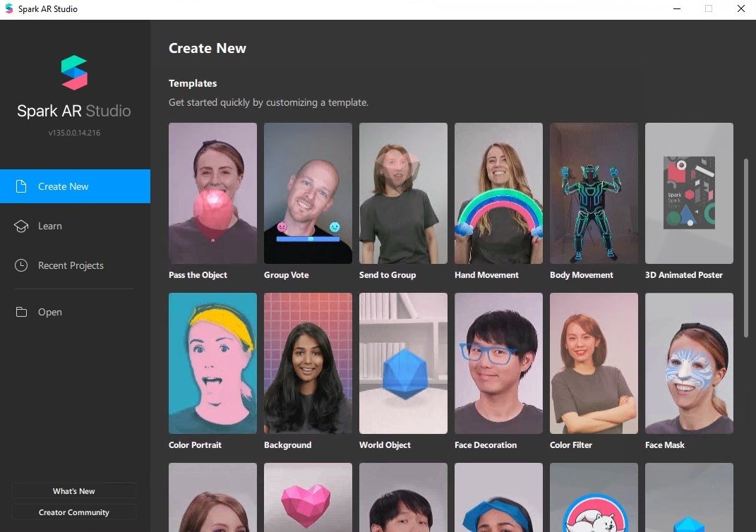Select the Pass the Object template
This screenshot has width=756, height=532.
tap(212, 193)
